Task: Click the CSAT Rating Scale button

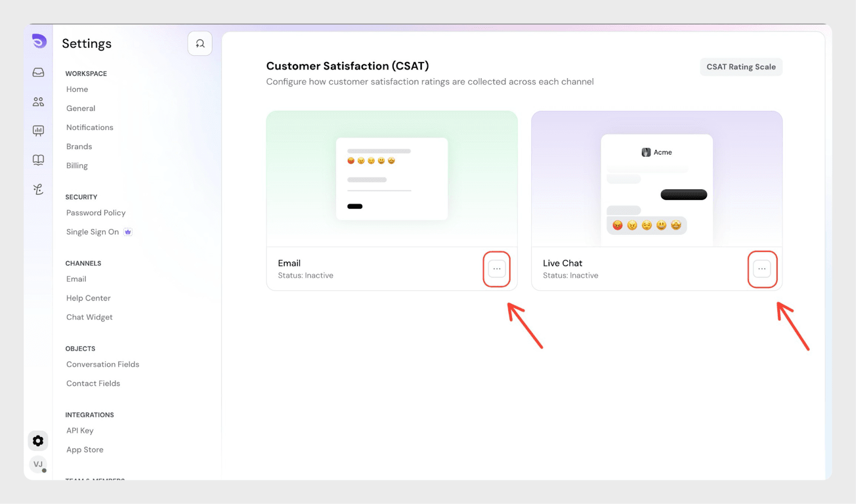Action: (x=741, y=67)
